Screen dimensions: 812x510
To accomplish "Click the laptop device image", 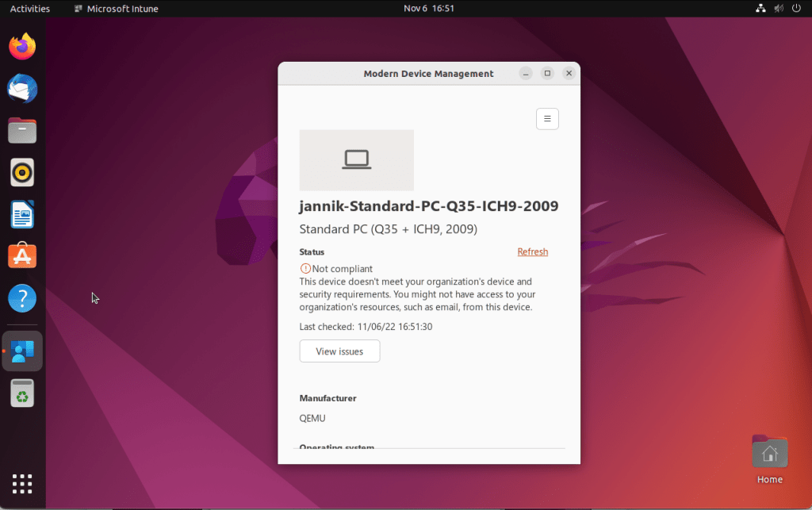I will click(x=356, y=160).
